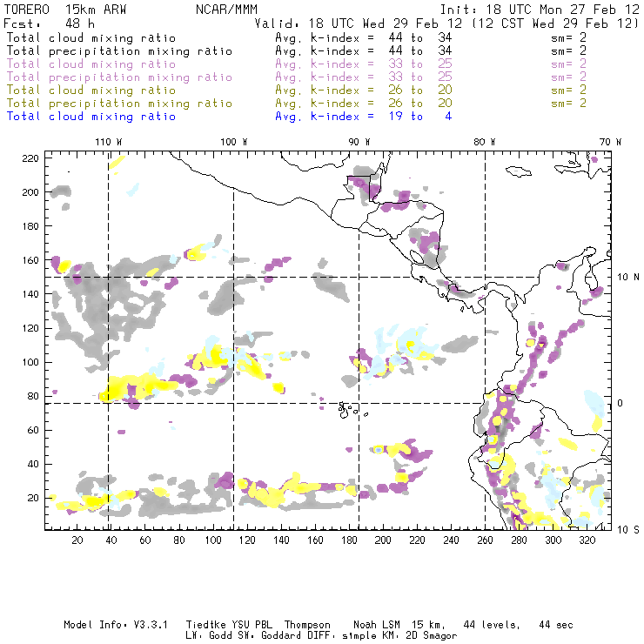Image resolution: width=644 pixels, height=644 pixels.
Task: Click the '110 W' longitude label
Action: 109,142
